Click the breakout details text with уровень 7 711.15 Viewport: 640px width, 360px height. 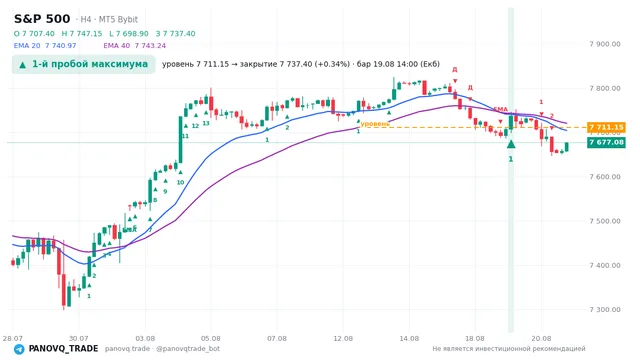click(x=301, y=64)
